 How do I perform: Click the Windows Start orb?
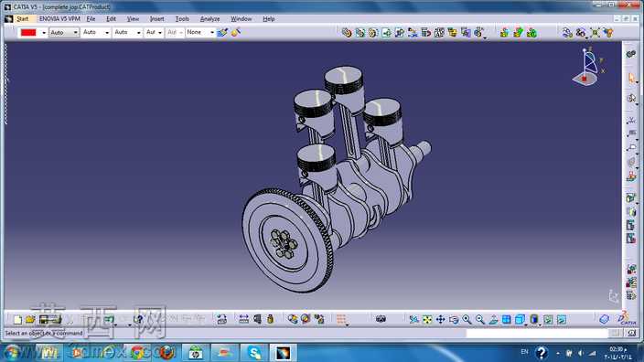(12, 353)
